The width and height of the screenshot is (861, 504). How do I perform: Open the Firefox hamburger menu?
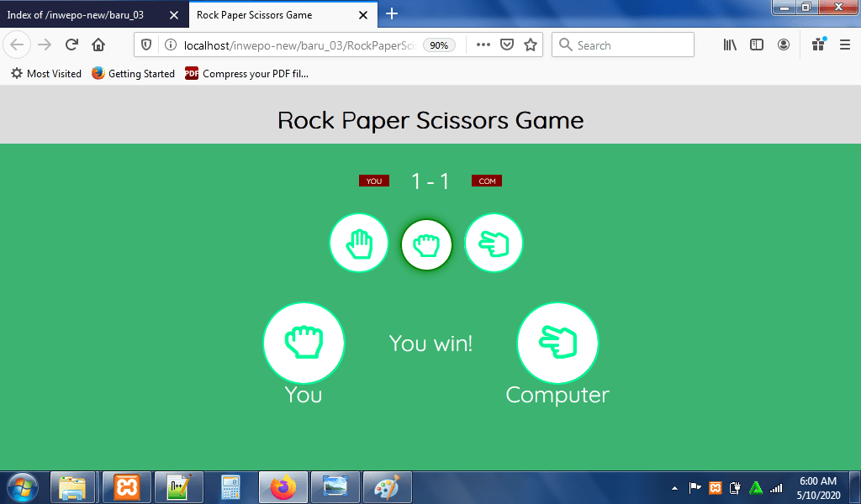pos(845,45)
